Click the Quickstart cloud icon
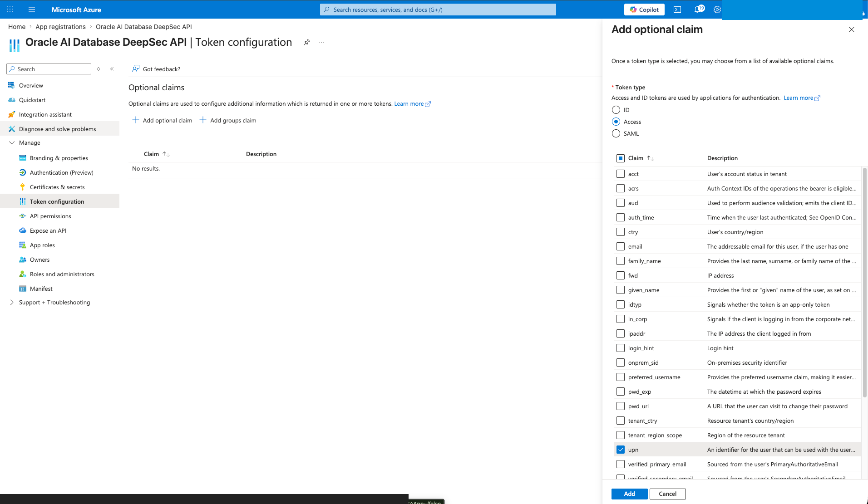 click(11, 100)
